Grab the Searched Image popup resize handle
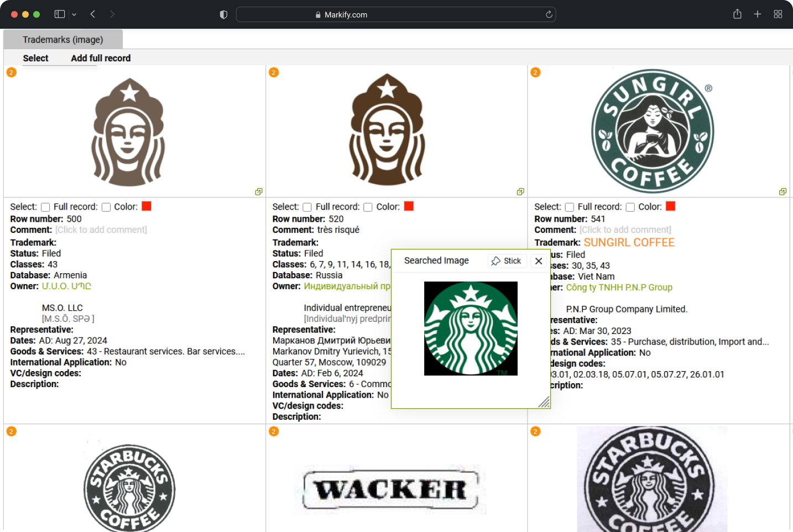Viewport: 793px width, 532px height. coord(544,402)
